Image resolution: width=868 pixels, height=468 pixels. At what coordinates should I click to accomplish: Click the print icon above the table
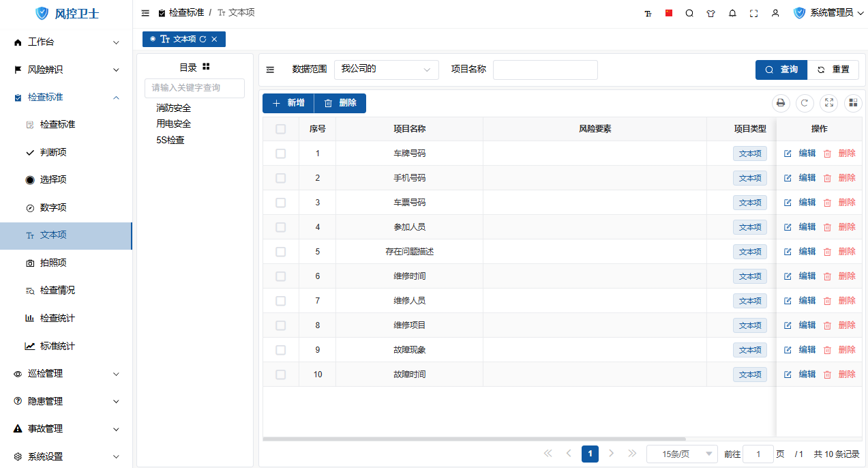pos(781,103)
